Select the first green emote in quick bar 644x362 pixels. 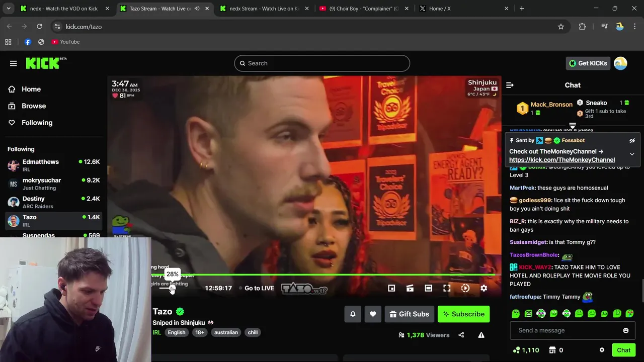coord(516,314)
